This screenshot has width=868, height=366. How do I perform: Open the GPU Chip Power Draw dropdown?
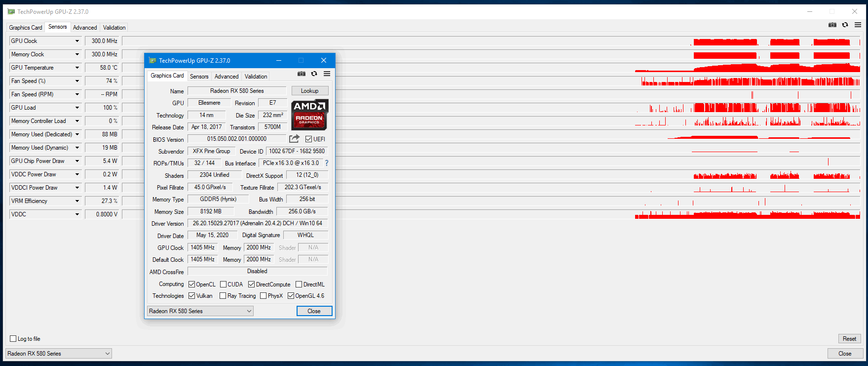(x=77, y=161)
